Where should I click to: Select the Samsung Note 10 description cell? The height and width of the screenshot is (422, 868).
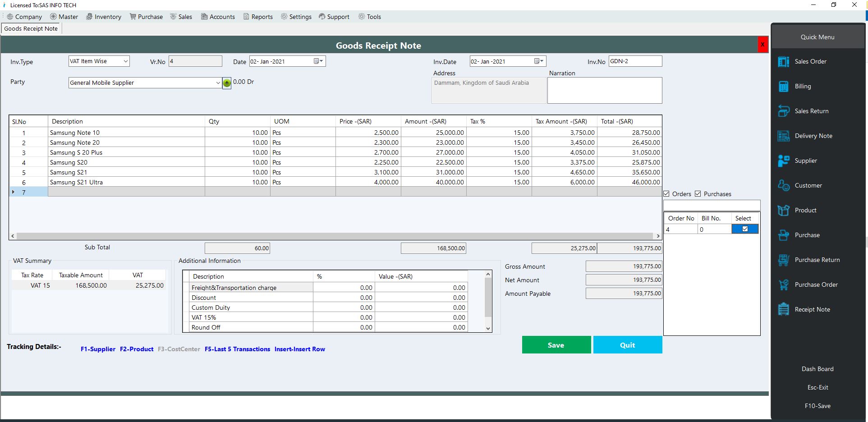tap(126, 133)
